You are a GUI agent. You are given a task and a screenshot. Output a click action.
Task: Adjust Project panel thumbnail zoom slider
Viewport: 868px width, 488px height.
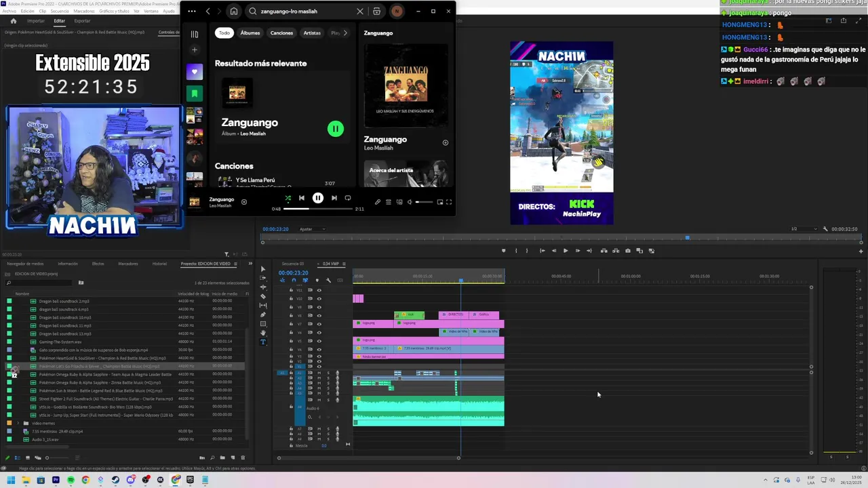[56, 458]
